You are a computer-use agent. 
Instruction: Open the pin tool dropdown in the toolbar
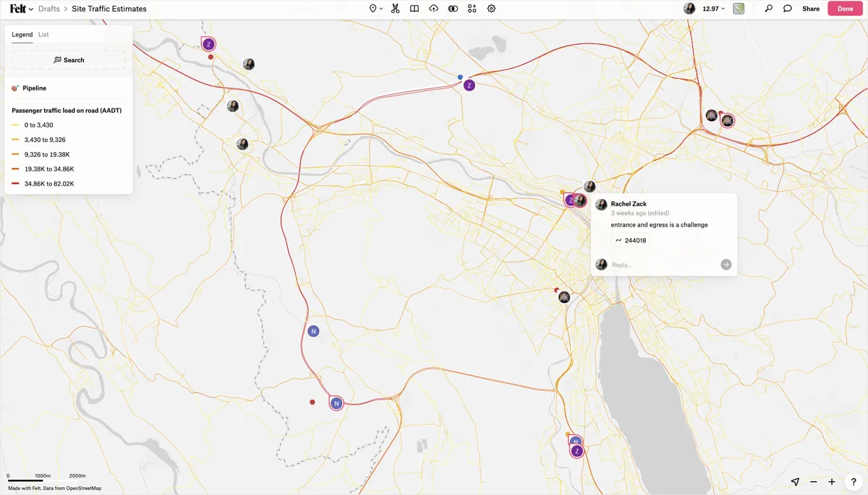(376, 9)
